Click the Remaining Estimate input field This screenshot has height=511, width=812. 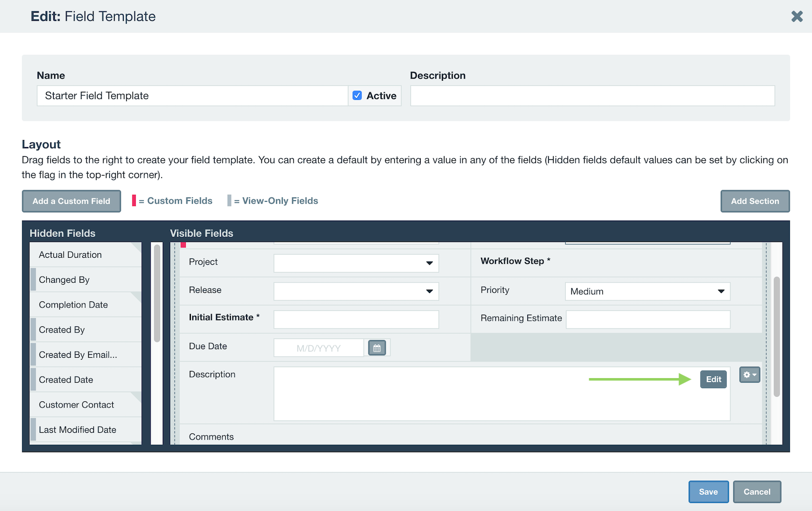pos(648,319)
